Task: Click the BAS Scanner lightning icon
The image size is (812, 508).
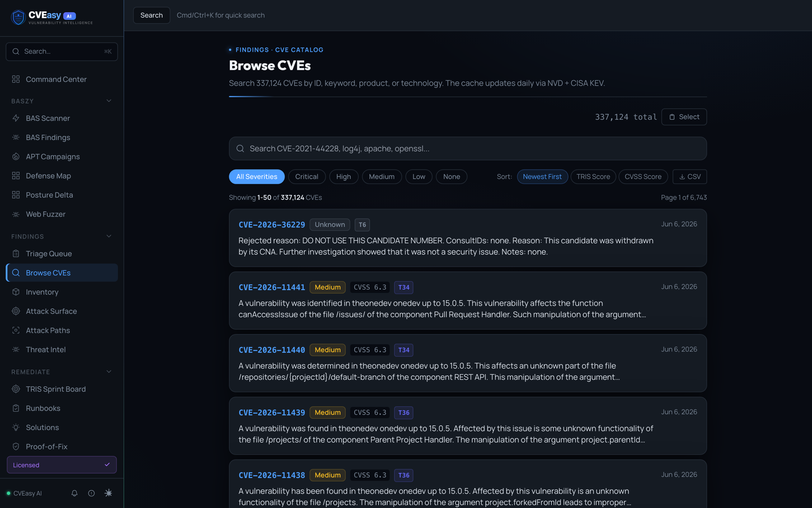Action: coord(16,118)
